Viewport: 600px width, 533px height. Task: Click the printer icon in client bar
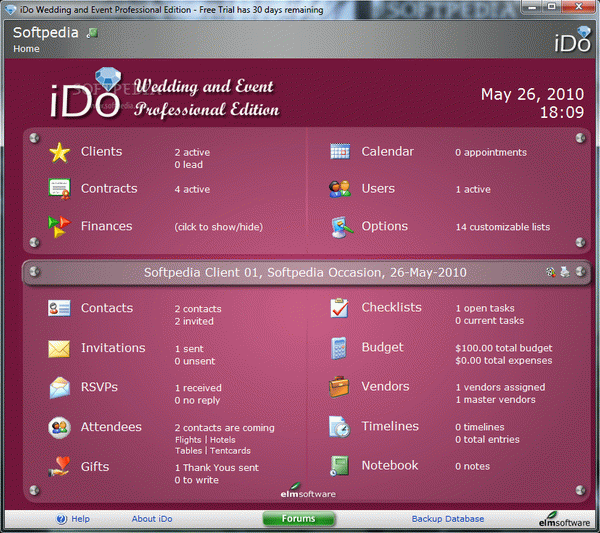565,272
